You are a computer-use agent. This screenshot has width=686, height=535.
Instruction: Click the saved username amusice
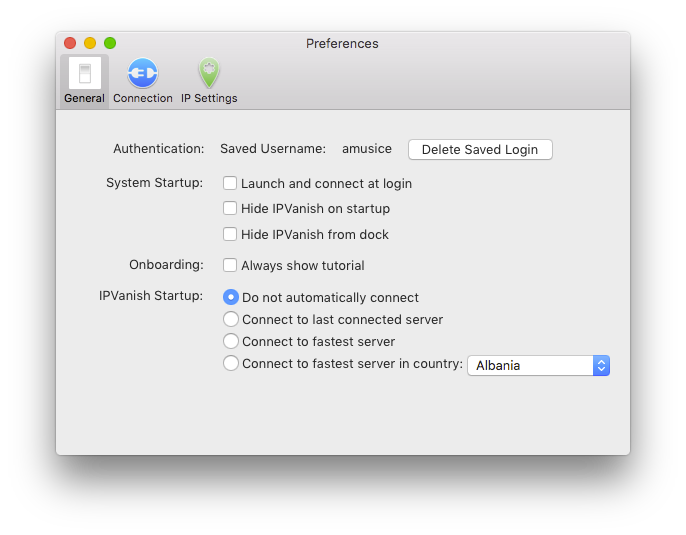point(367,149)
